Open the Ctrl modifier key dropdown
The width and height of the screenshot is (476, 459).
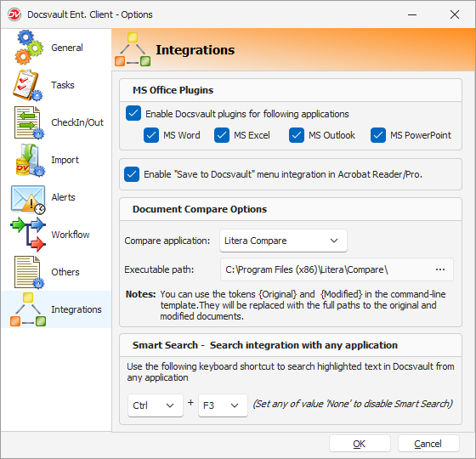pos(156,405)
